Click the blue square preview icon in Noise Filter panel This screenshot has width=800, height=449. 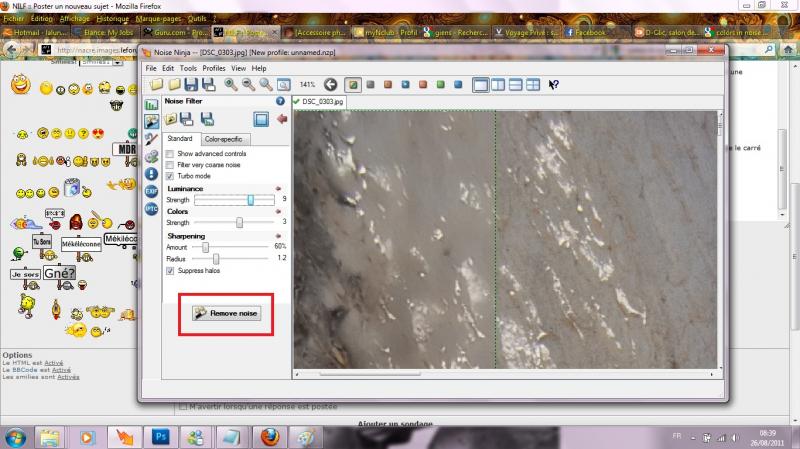261,119
